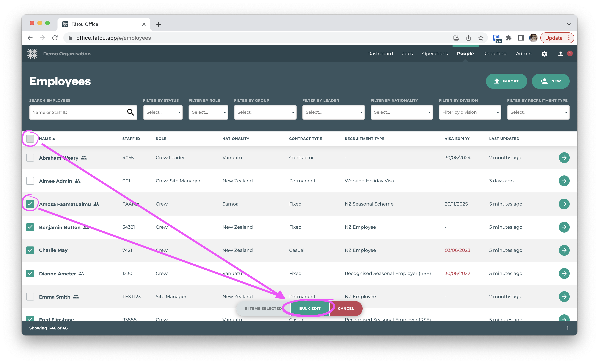Uncheck Amosa Faamatuaimu's checkbox
The width and height of the screenshot is (599, 364).
(30, 204)
